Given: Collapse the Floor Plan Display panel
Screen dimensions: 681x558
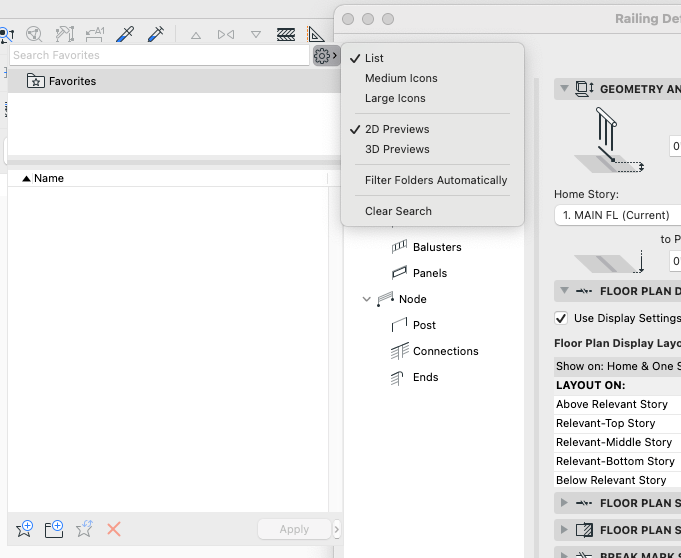Looking at the screenshot, I should [x=564, y=291].
